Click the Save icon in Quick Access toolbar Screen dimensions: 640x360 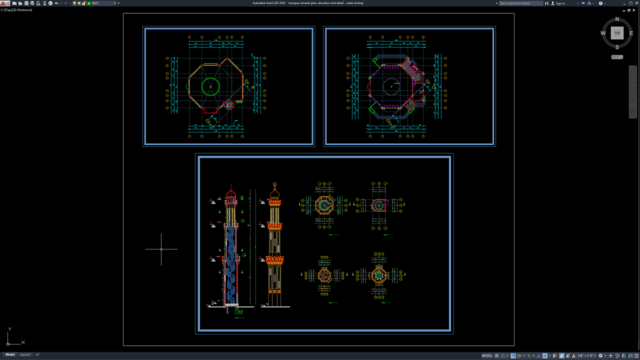pyautogui.click(x=27, y=3)
